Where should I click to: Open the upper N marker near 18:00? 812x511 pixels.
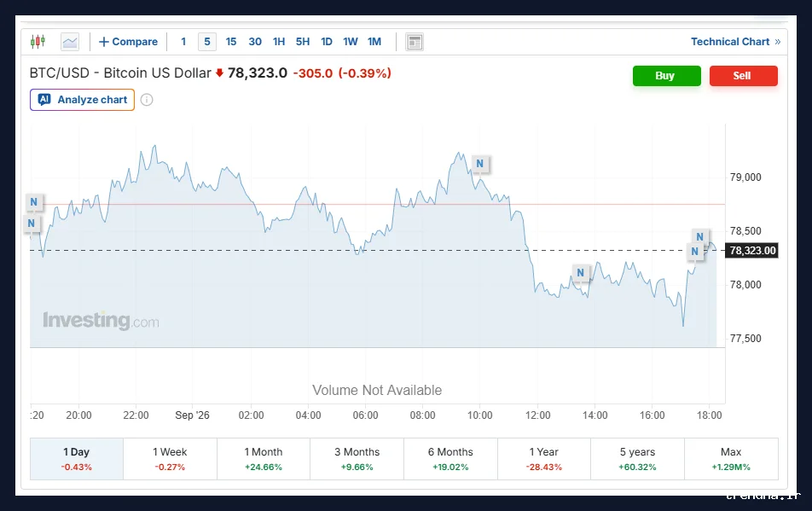pos(699,236)
